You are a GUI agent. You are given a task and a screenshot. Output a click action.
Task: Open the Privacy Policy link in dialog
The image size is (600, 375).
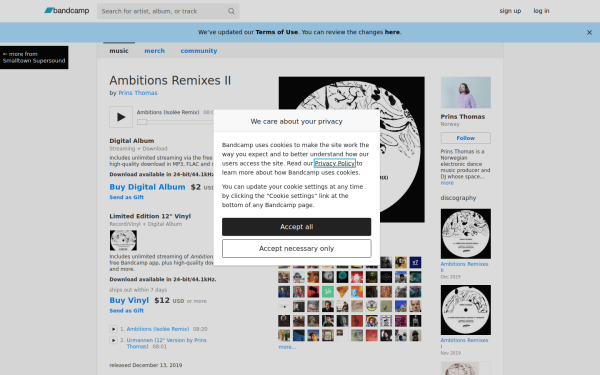pyautogui.click(x=335, y=163)
